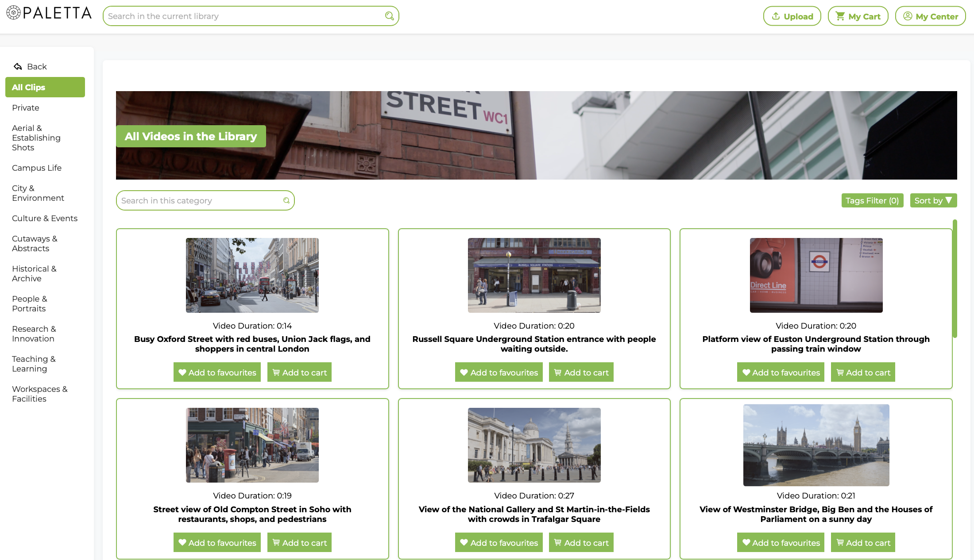Viewport: 974px width, 560px height.
Task: Click the Back arrow icon in sidebar
Action: (18, 66)
